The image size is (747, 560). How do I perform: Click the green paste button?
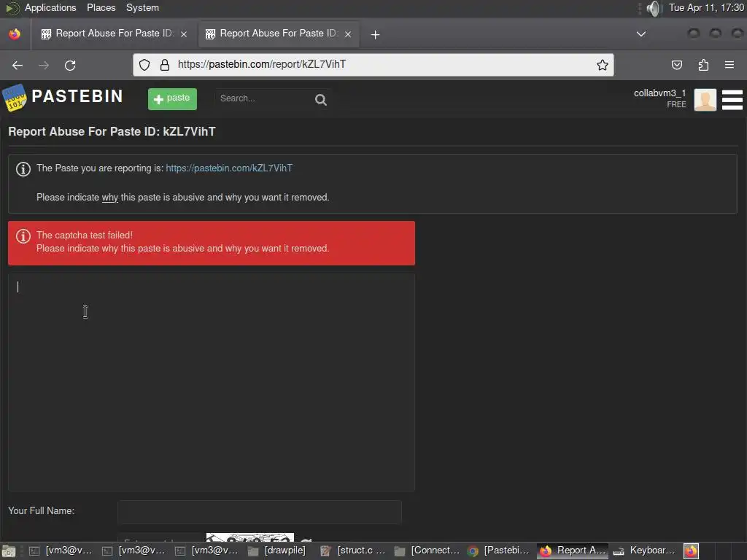pyautogui.click(x=172, y=99)
